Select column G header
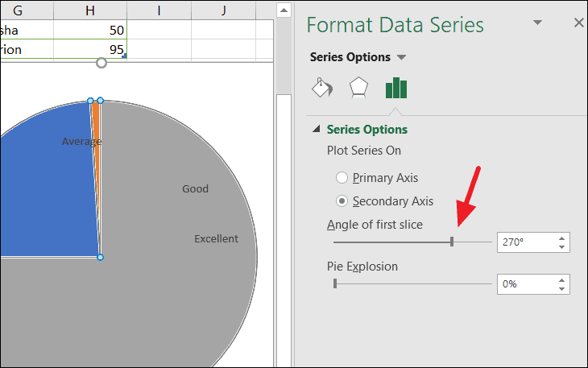Viewport: 588px width, 368px height. (x=27, y=10)
